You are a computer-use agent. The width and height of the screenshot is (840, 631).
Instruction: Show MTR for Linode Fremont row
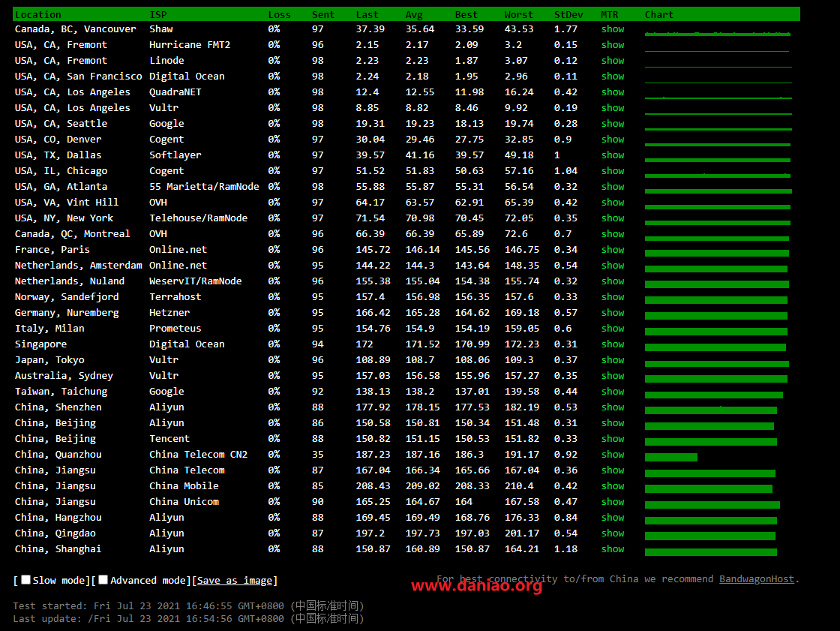pos(612,61)
